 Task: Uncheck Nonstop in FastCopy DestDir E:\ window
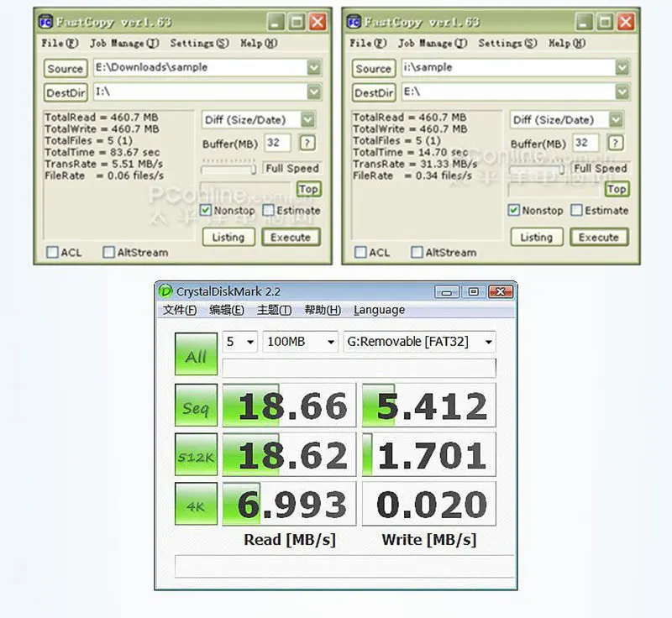tap(514, 210)
